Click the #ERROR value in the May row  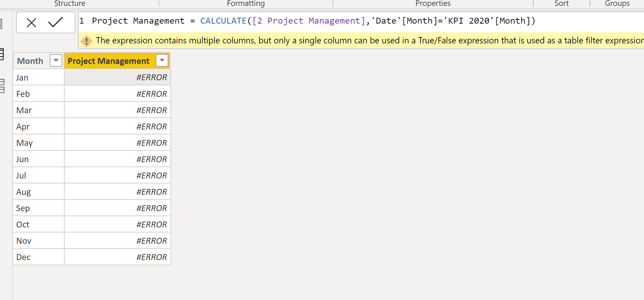coord(152,143)
